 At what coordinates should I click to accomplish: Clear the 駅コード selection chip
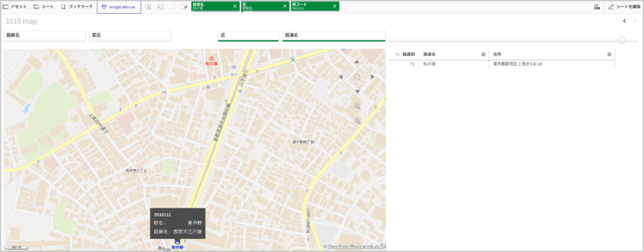334,6
